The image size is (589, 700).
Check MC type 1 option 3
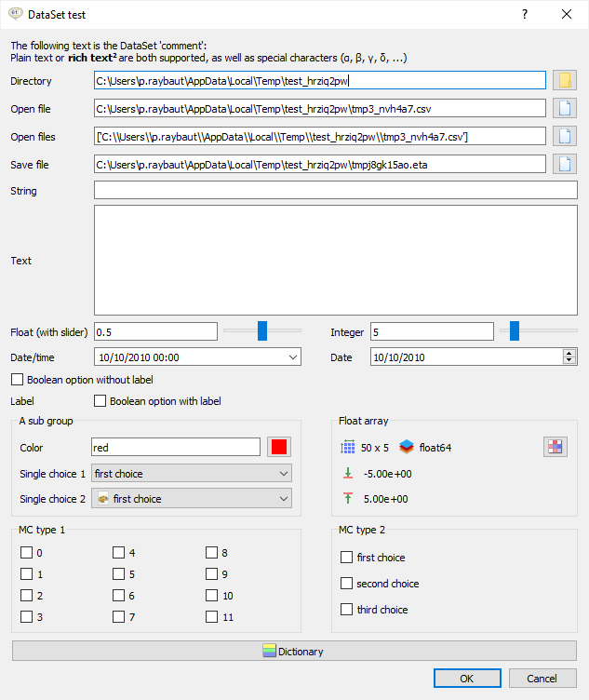point(26,617)
